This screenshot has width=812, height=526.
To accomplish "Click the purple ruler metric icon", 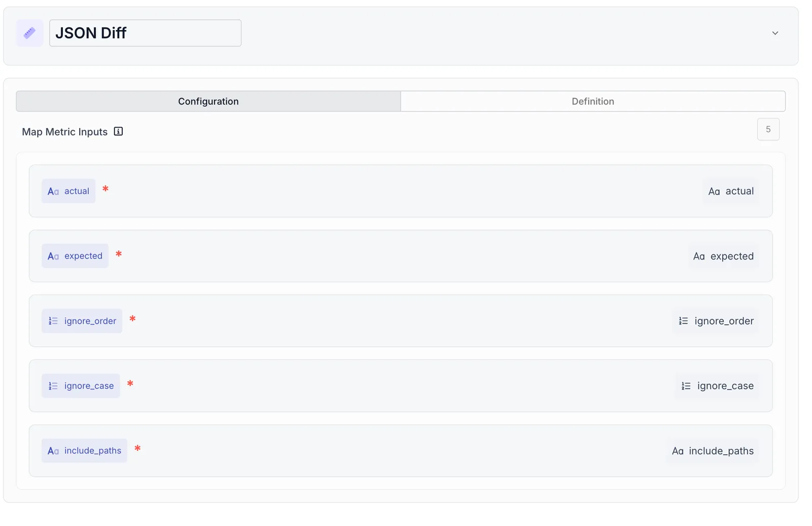I will point(29,33).
